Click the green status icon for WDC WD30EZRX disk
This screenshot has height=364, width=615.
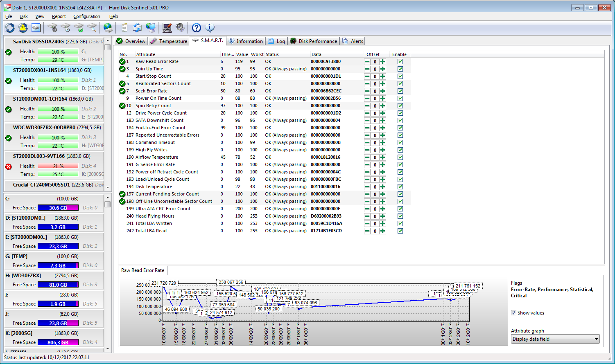pos(9,138)
